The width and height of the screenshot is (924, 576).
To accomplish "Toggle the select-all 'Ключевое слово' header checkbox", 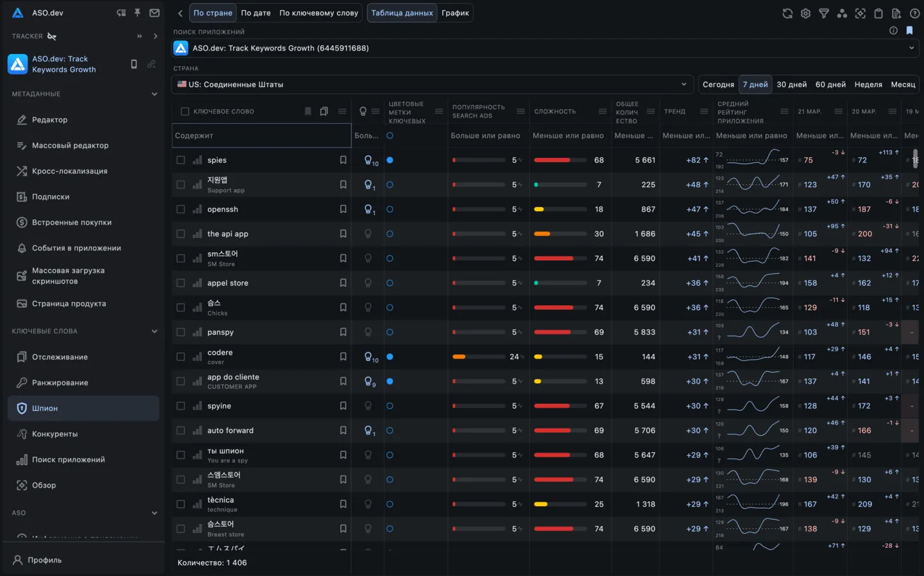I will tap(185, 112).
